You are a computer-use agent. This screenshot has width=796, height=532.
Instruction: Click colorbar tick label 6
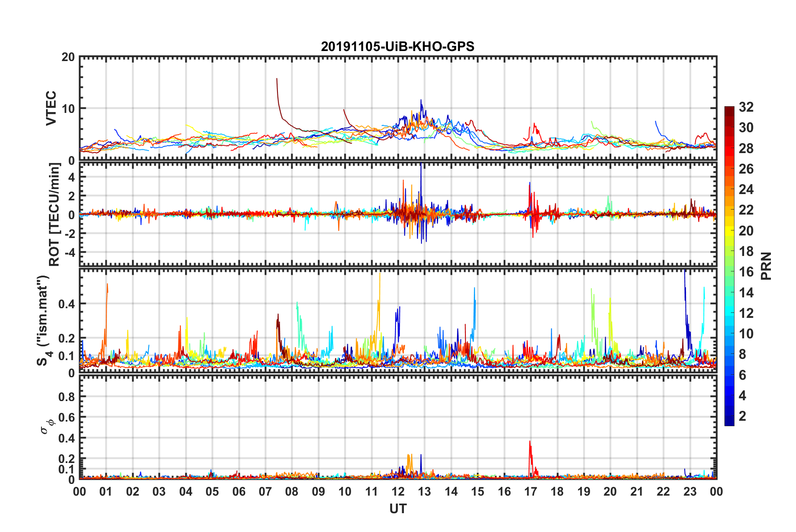tap(742, 375)
